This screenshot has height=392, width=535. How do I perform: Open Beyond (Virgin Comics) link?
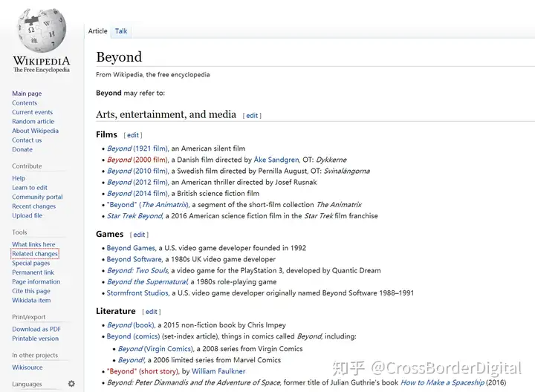tap(155, 349)
